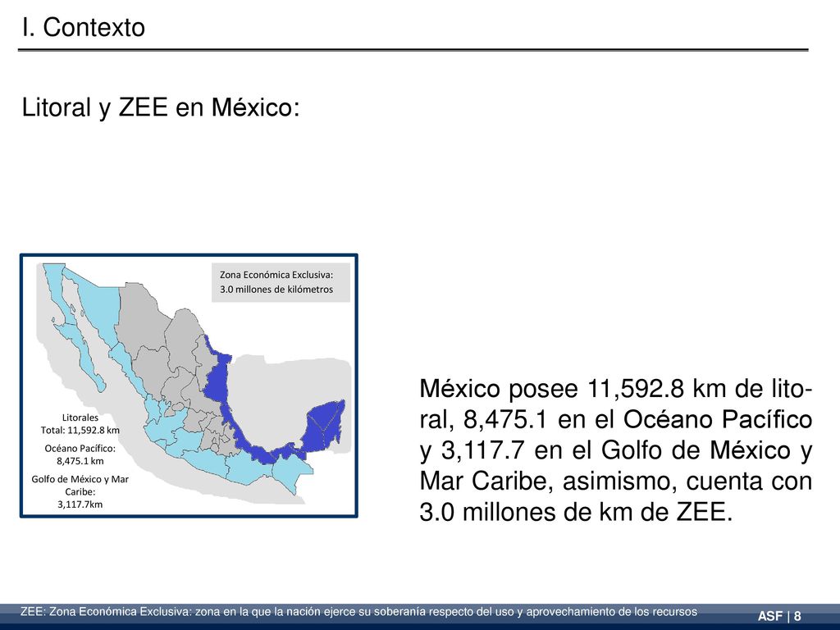Click the 'I. Contexto' slide title
This screenshot has width=840, height=630.
pyautogui.click(x=84, y=27)
